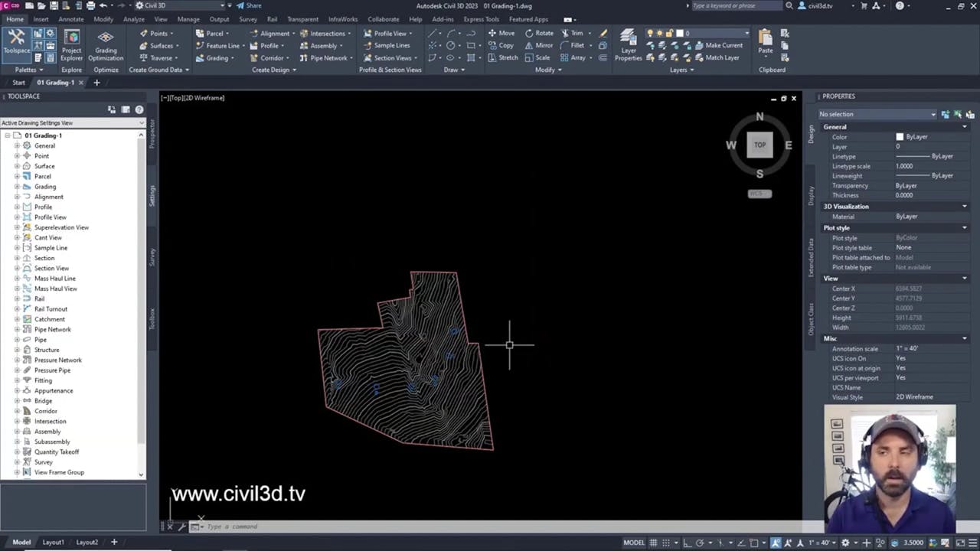Viewport: 980px width, 551px height.
Task: Switch to the Layout1 tab
Action: 53,542
